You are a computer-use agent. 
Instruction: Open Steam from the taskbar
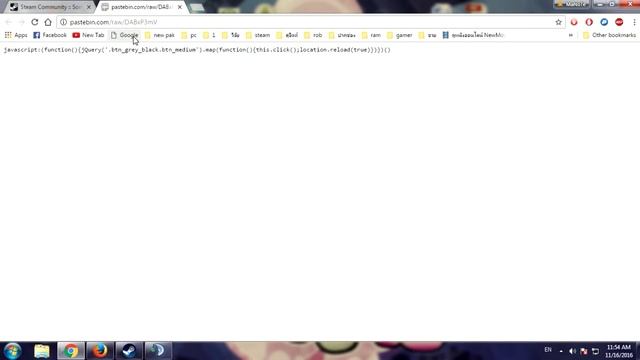(x=129, y=351)
